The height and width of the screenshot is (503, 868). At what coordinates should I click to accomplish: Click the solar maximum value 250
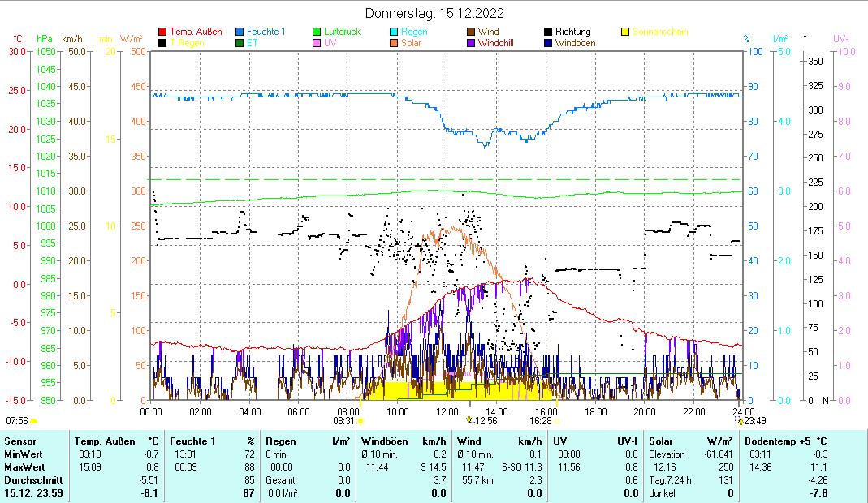726,467
